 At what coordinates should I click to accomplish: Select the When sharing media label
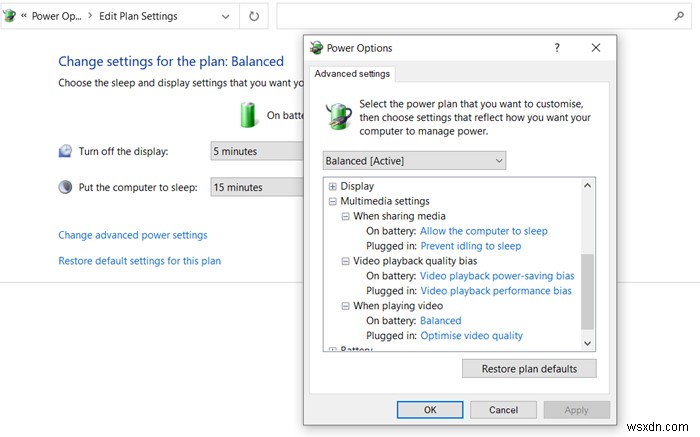pos(399,216)
